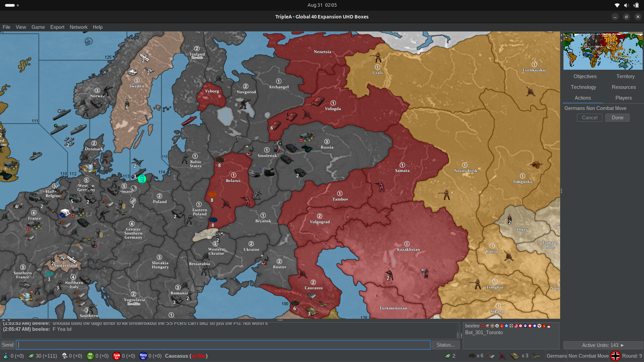The image size is (644, 362).
Task: Focus the chat message input field
Action: [x=224, y=345]
